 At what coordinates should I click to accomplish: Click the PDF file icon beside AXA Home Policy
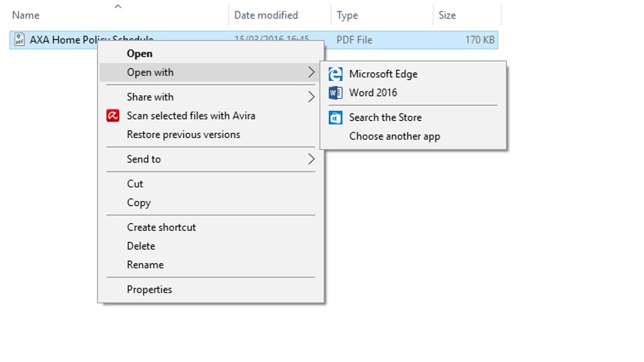pos(19,39)
